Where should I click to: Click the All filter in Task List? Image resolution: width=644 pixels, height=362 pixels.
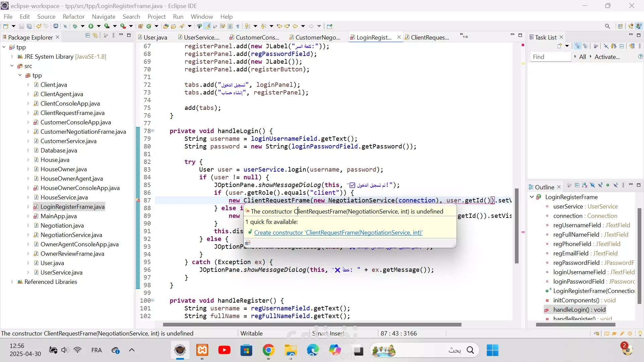pyautogui.click(x=583, y=57)
